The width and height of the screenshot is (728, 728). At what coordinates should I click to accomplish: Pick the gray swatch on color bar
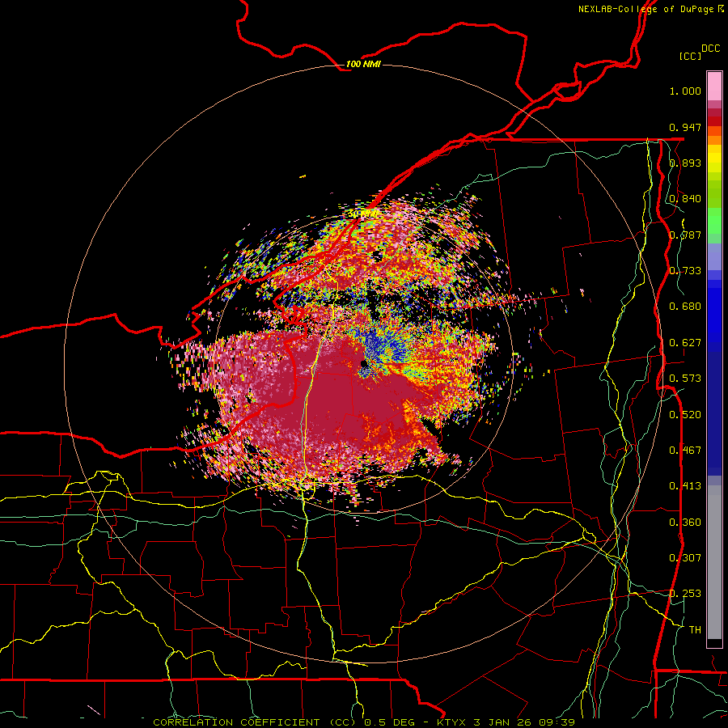[714, 562]
